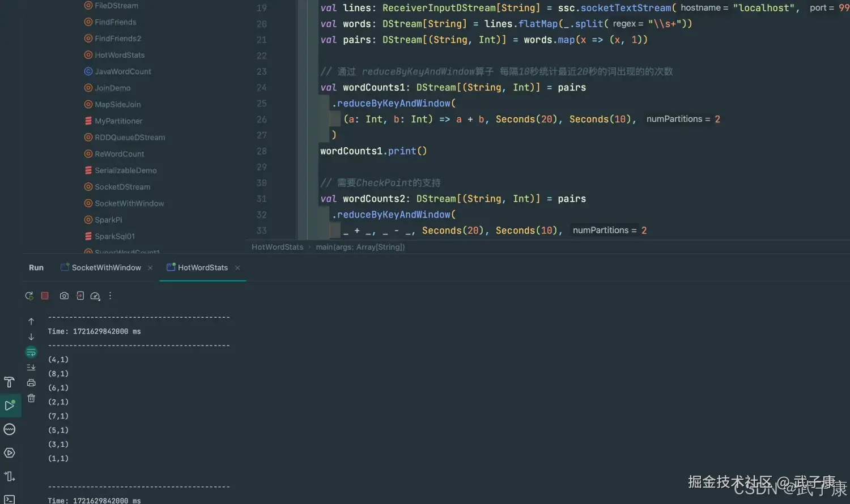Image resolution: width=850 pixels, height=504 pixels.
Task: Toggle soft-wrap in the console
Action: click(31, 352)
